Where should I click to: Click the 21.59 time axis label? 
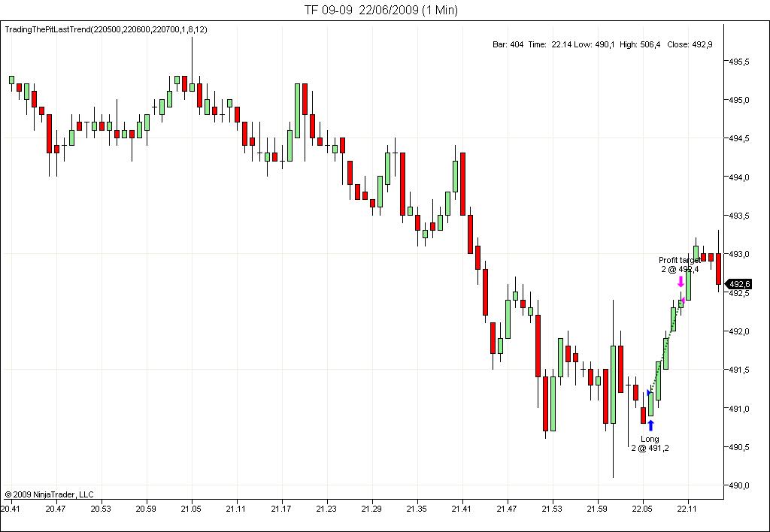(598, 509)
